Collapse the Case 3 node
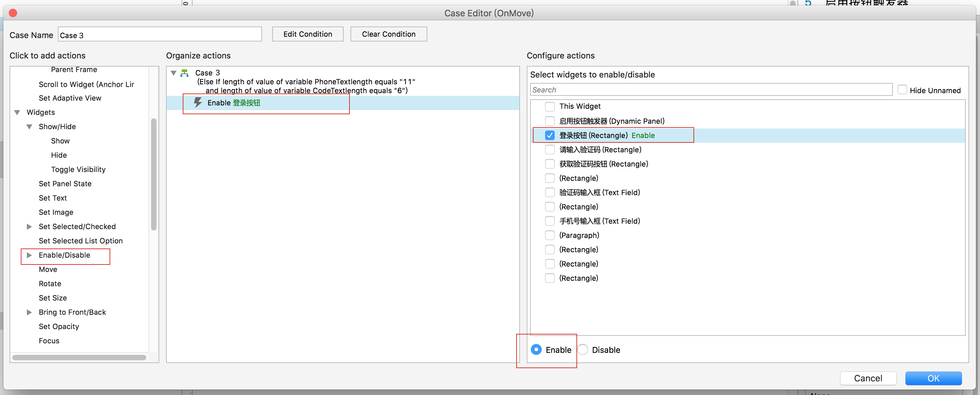 pos(174,73)
